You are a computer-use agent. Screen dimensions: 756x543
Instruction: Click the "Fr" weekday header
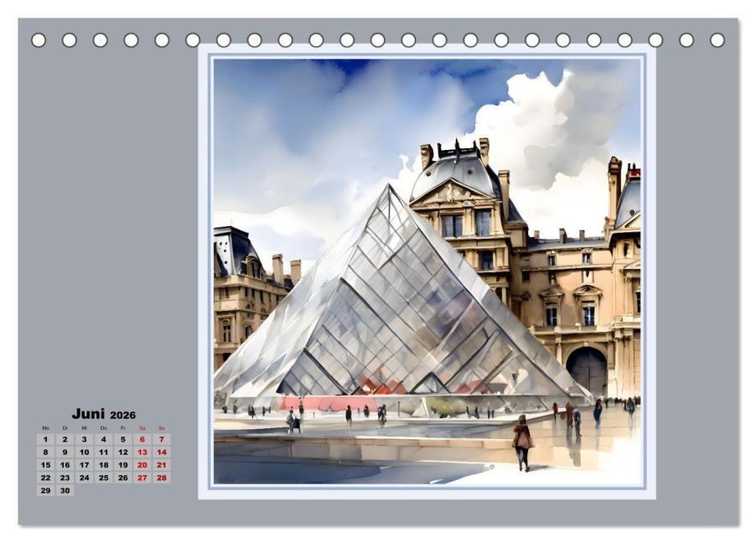123,427
